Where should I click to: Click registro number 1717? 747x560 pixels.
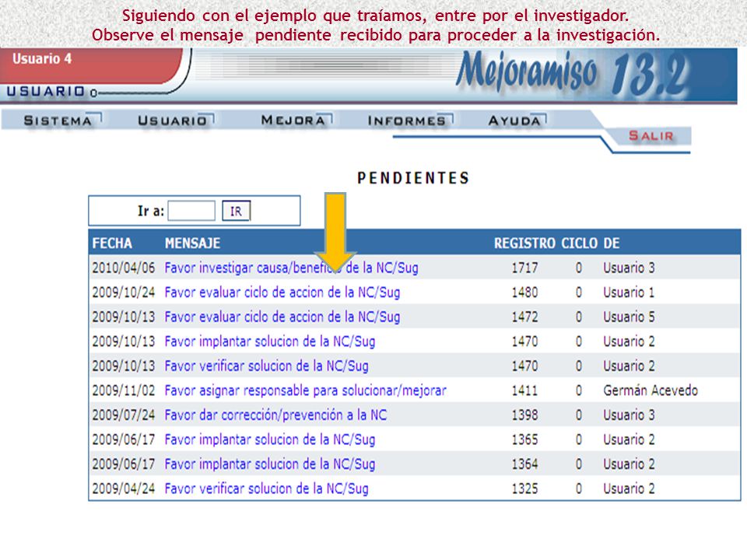point(524,268)
